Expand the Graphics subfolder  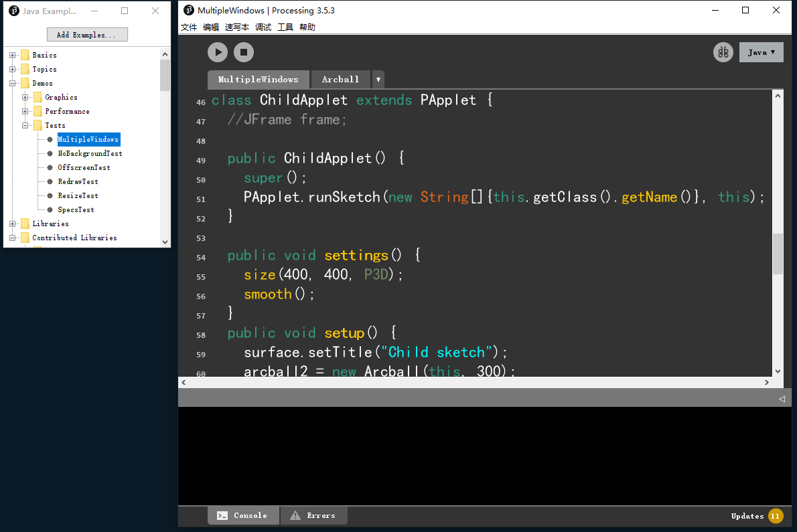[x=25, y=97]
